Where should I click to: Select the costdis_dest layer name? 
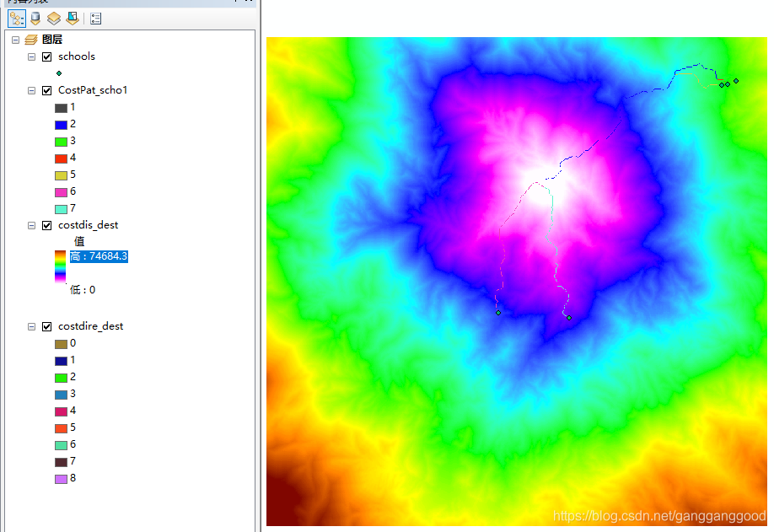pos(89,225)
